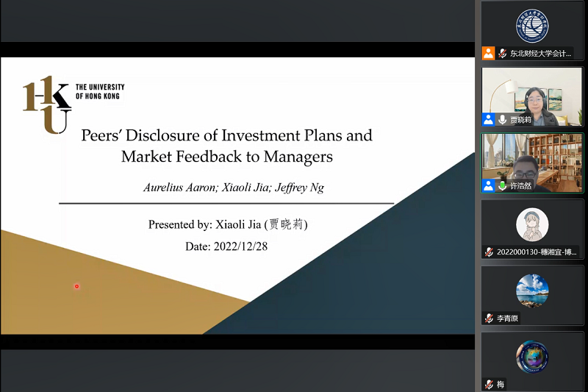Click the muted microphone icon beside 梅
Viewport: 588px width, 392px height.
(x=489, y=385)
